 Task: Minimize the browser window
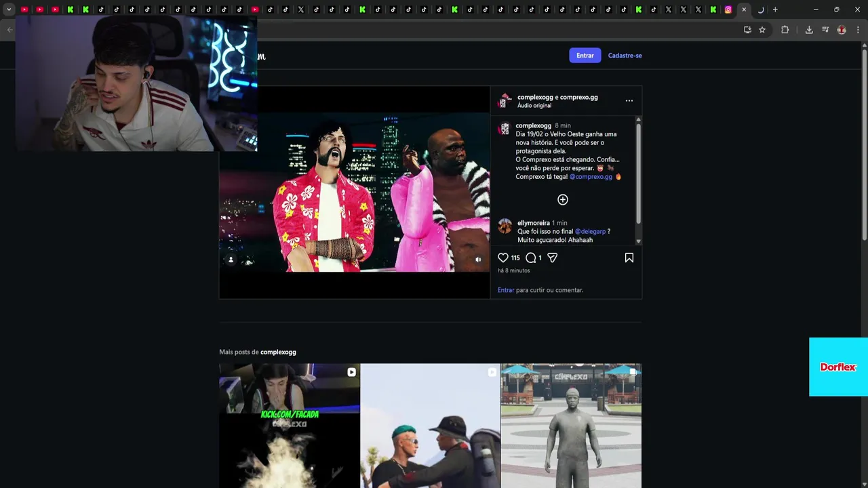pyautogui.click(x=816, y=9)
